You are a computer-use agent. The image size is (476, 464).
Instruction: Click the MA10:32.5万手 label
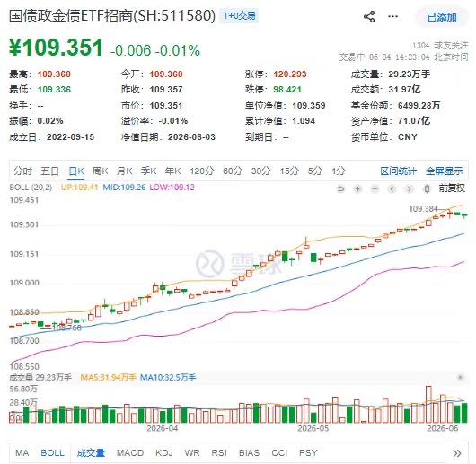[168, 378]
